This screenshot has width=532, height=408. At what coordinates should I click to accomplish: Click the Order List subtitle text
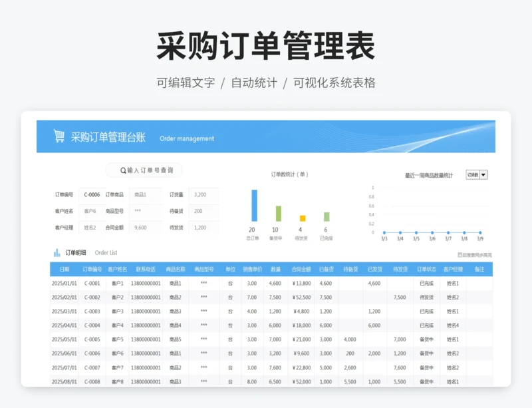(x=106, y=253)
